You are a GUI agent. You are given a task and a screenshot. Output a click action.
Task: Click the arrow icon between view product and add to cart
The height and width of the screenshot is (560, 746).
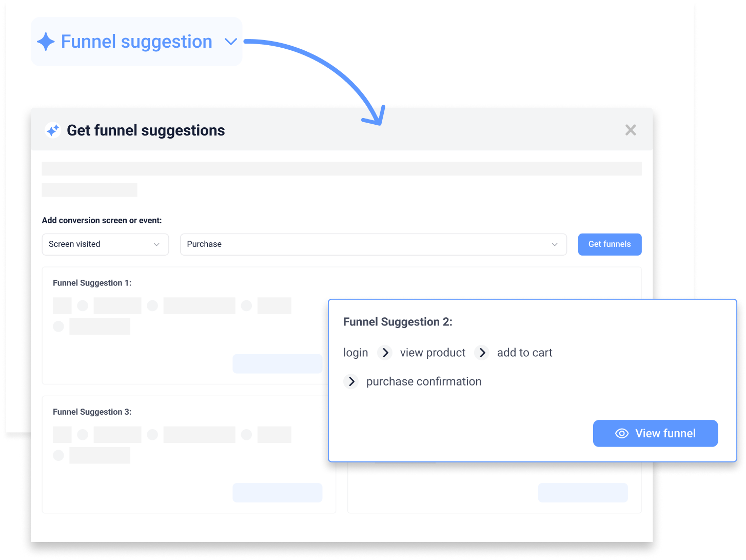coord(482,353)
